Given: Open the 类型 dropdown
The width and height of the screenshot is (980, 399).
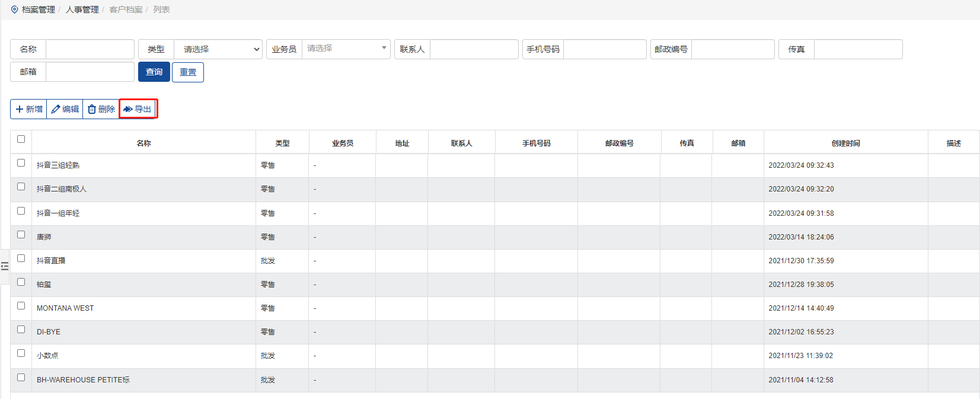Looking at the screenshot, I should [218, 49].
